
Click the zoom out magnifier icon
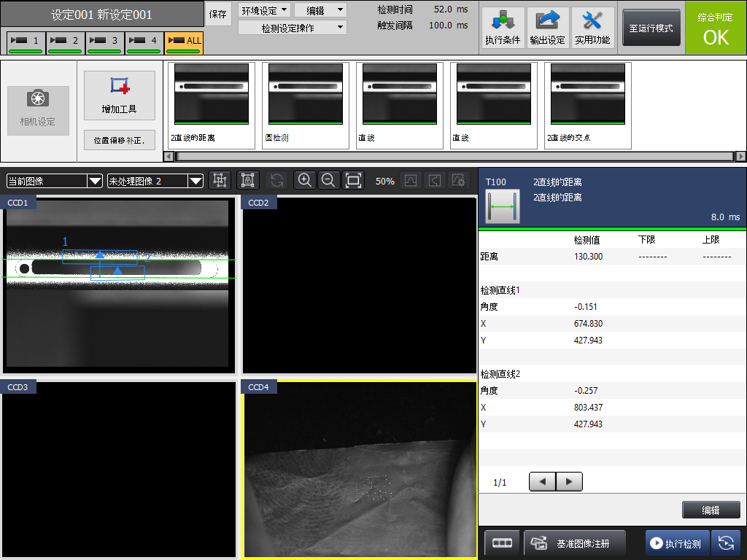(329, 181)
